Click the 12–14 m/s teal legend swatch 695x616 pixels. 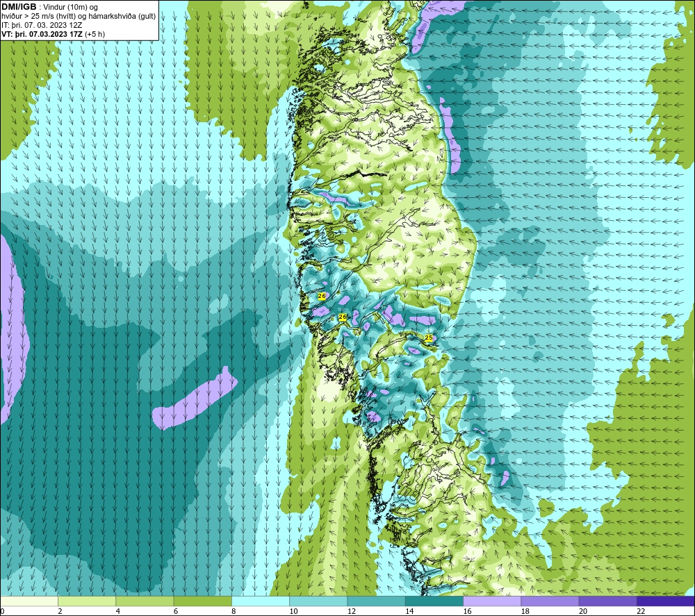(376, 601)
